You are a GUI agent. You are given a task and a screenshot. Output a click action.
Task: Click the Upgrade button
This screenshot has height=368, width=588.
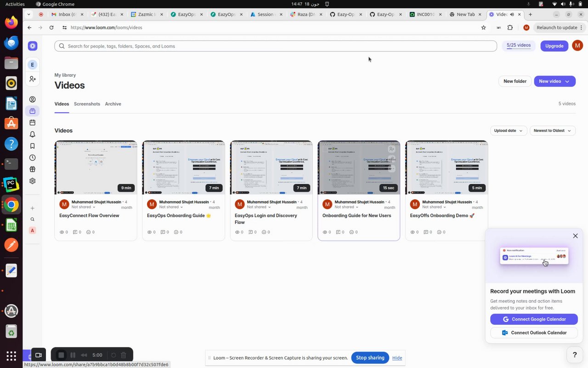click(x=554, y=46)
